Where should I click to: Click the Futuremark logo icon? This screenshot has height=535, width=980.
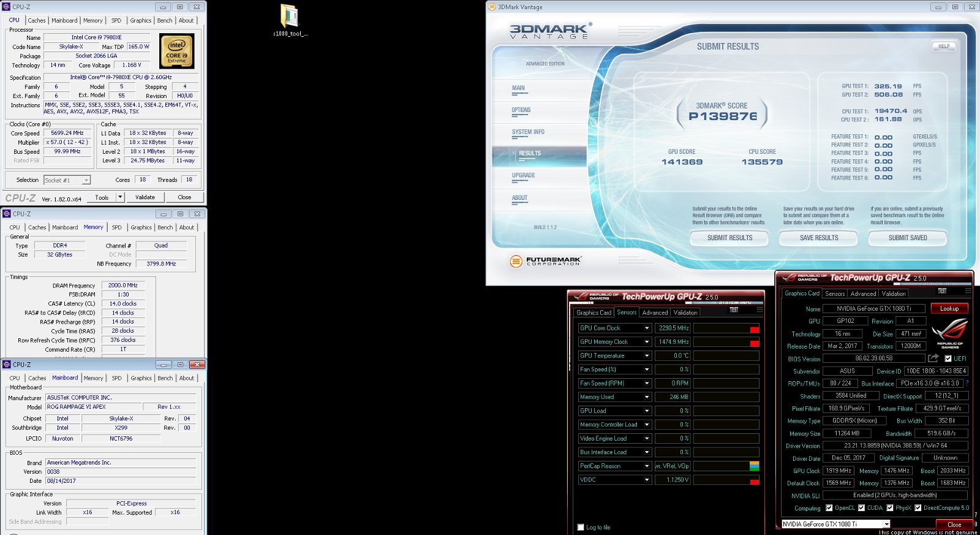coord(516,261)
